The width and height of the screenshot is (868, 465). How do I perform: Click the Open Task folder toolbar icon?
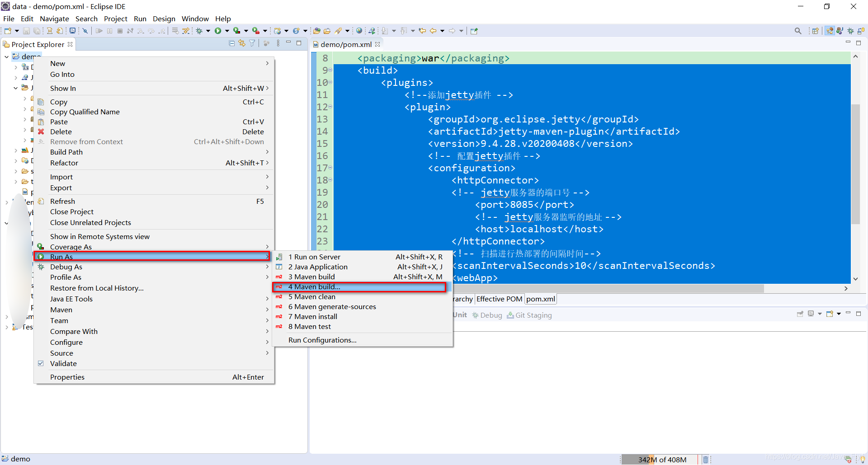tap(327, 31)
